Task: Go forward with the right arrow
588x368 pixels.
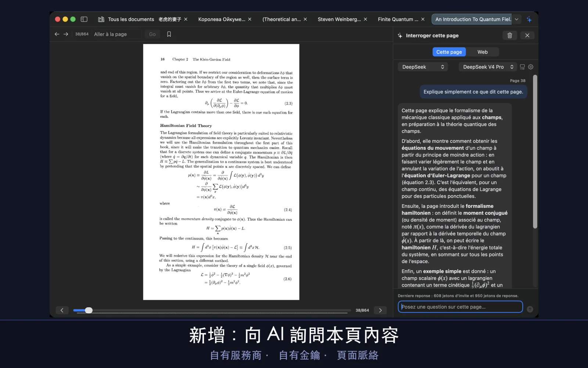Action: tap(66, 34)
